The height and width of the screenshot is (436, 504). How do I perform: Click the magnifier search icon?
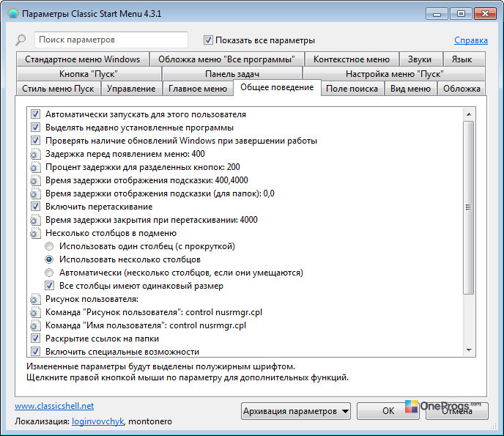pos(21,40)
